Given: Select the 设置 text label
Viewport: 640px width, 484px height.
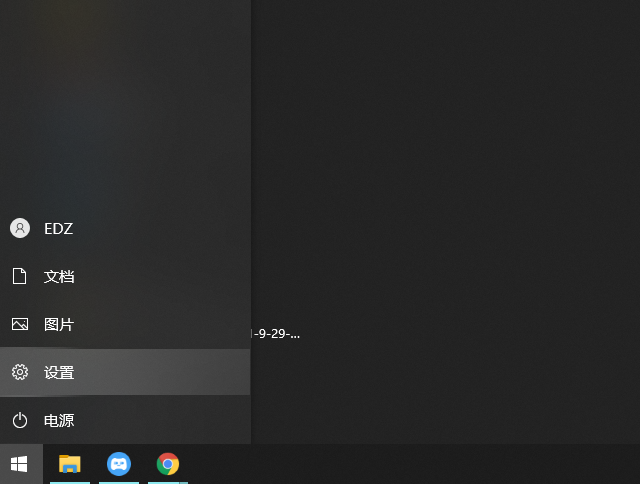Looking at the screenshot, I should 59,372.
